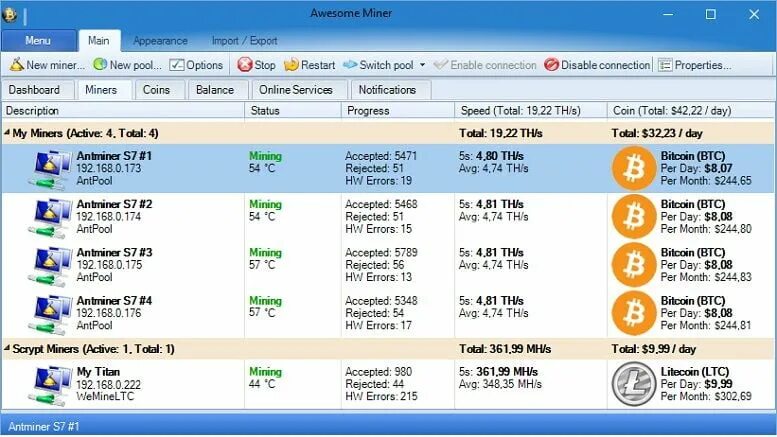The width and height of the screenshot is (777, 437).
Task: Sort by the Status column header
Action: pos(293,110)
